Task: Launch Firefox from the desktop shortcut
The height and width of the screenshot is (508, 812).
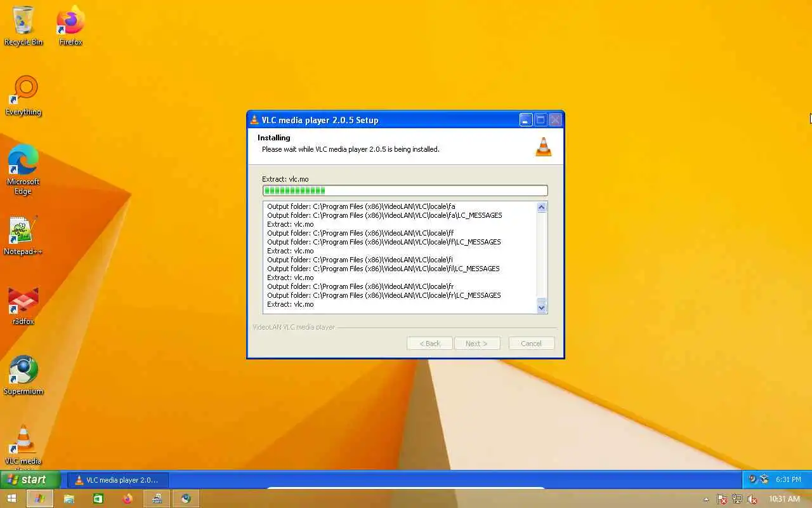Action: 70,25
